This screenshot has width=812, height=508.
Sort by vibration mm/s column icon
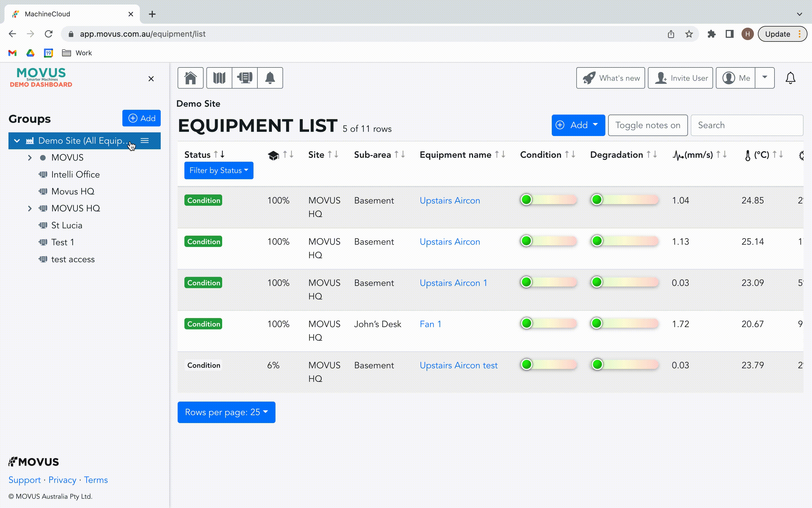721,155
